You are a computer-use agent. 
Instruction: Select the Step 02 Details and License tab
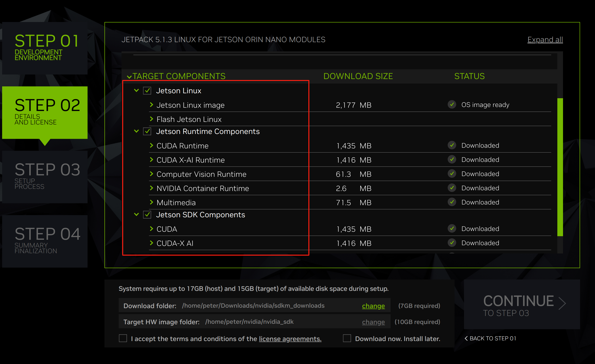[45, 112]
